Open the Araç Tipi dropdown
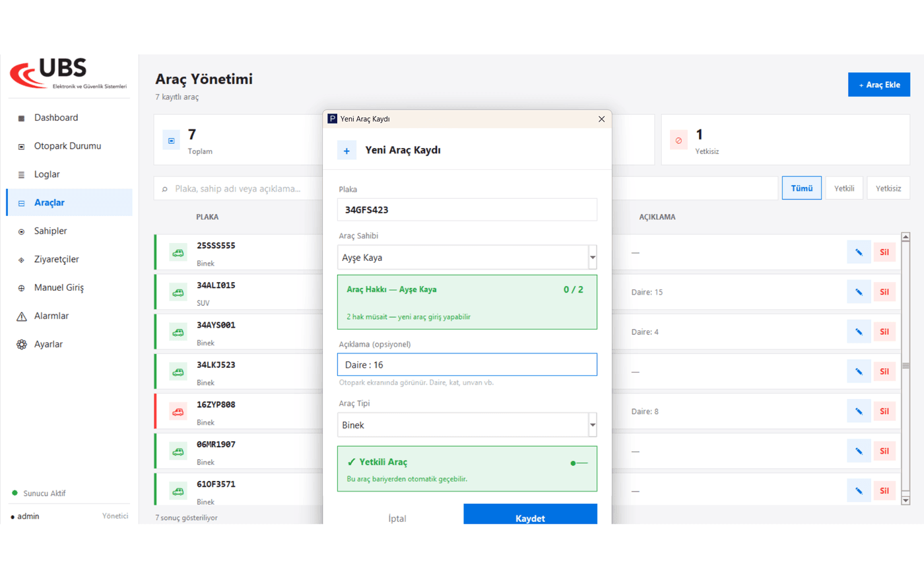Image resolution: width=924 pixels, height=578 pixels. (467, 425)
